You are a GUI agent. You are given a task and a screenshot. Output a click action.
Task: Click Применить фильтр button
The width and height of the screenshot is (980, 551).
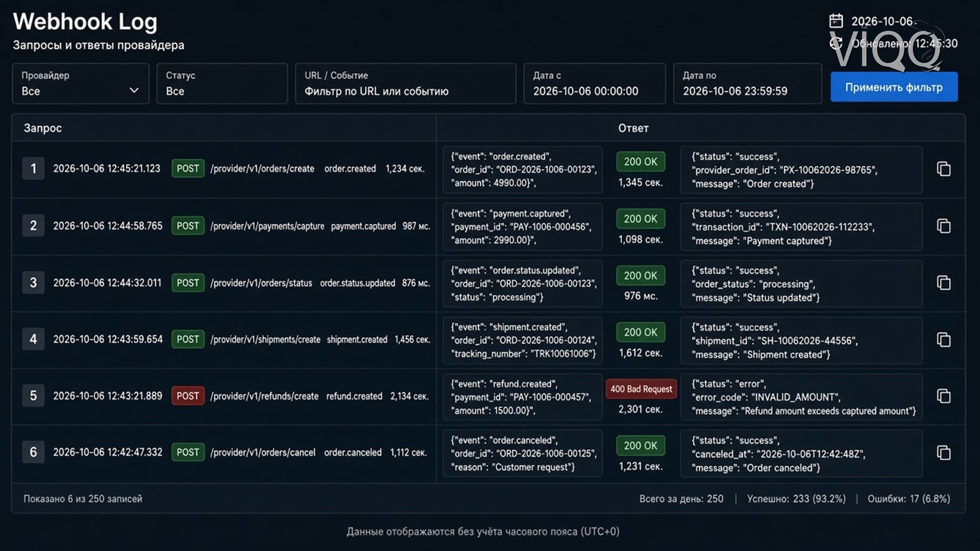point(894,87)
